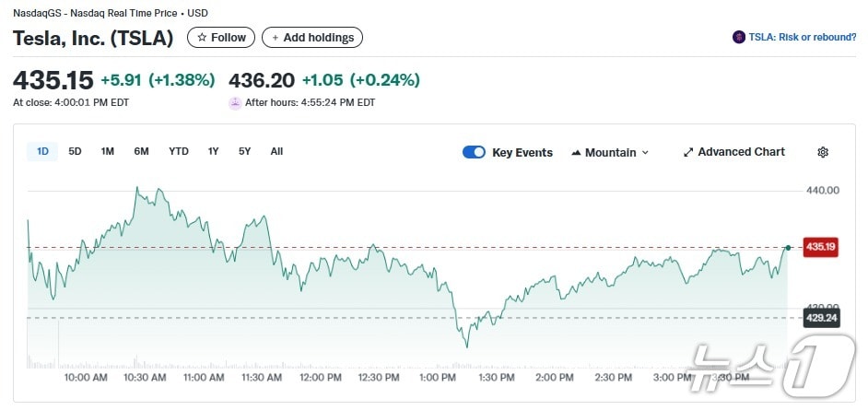Open the TSLA: Risk or rebound link
868x410 pixels.
[802, 38]
